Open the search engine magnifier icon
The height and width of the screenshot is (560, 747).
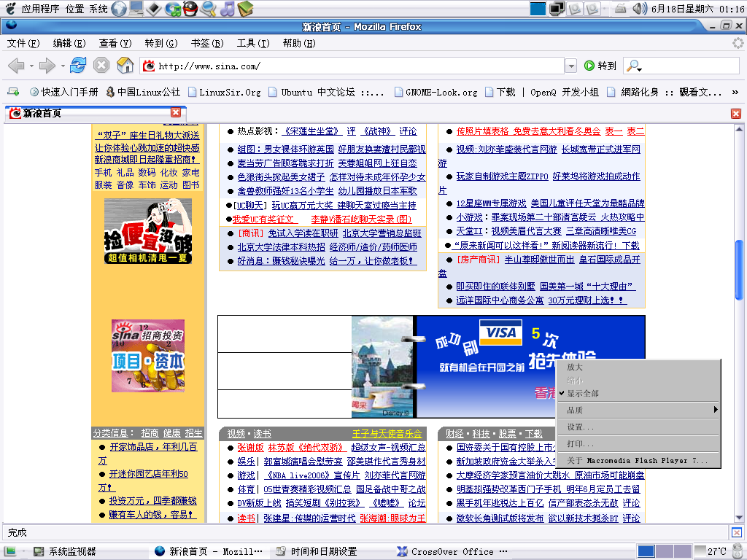click(634, 66)
